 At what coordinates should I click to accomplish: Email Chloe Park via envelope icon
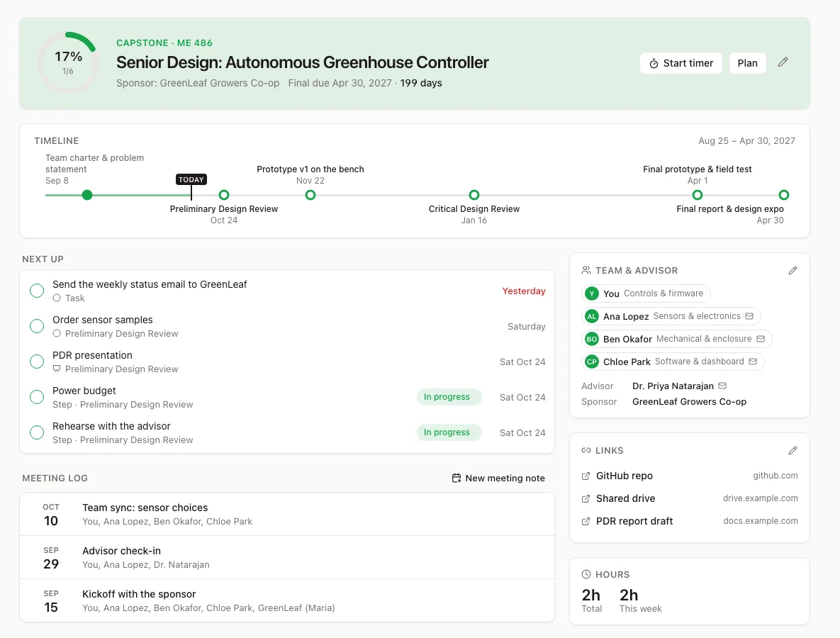(x=753, y=362)
